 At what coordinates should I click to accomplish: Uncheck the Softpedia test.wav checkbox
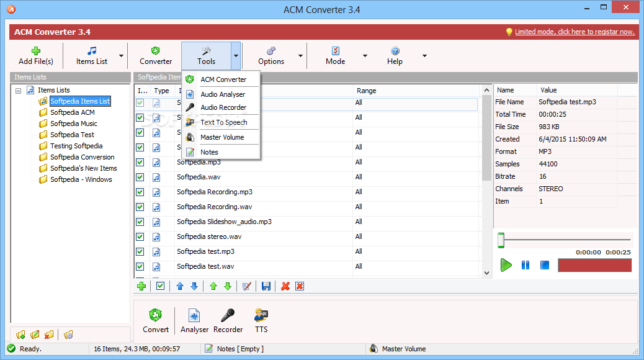tap(140, 266)
